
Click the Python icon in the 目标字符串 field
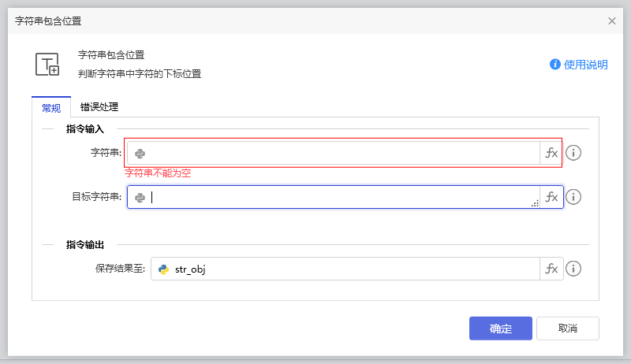point(140,198)
